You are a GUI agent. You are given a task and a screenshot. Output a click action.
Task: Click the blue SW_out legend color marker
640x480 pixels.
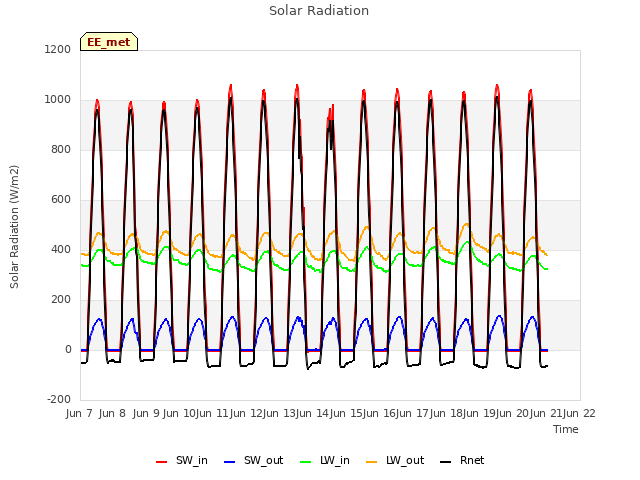(x=230, y=462)
